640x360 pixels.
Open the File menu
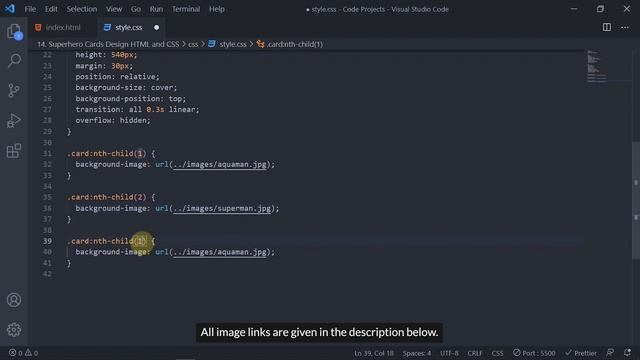point(30,9)
